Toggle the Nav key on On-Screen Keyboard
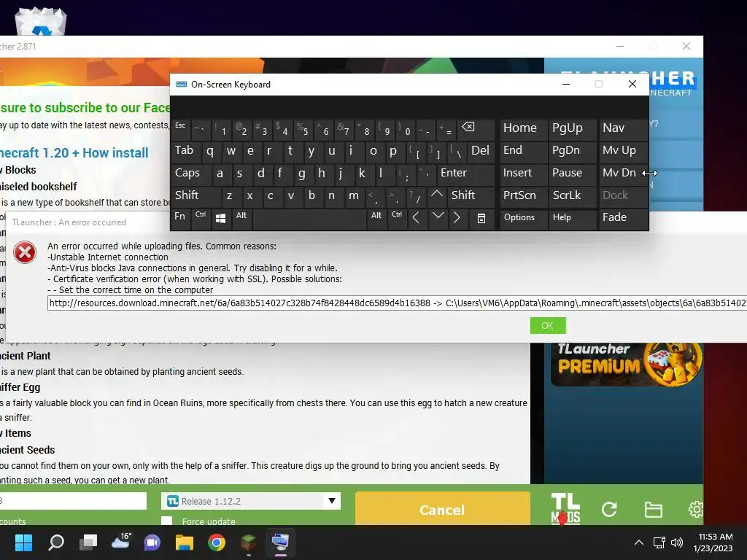Screen dimensions: 747x560 pos(622,128)
